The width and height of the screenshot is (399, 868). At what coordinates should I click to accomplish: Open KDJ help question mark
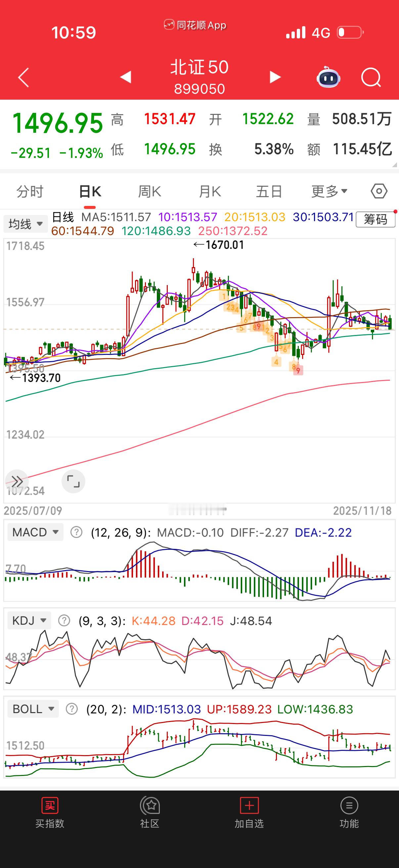point(64,620)
